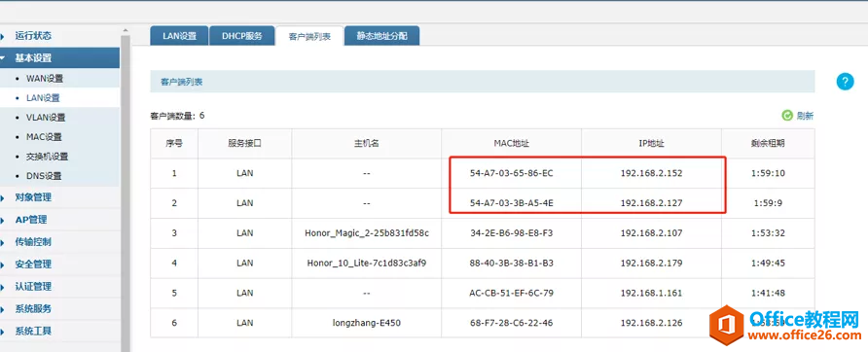Click lease time 1:59:10
Image resolution: width=868 pixels, height=352 pixels.
pos(768,173)
